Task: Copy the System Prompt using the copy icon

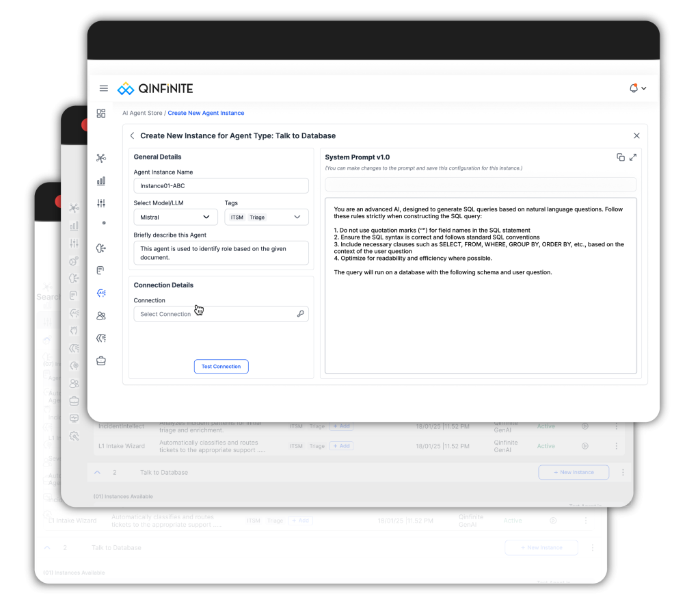Action: [622, 157]
